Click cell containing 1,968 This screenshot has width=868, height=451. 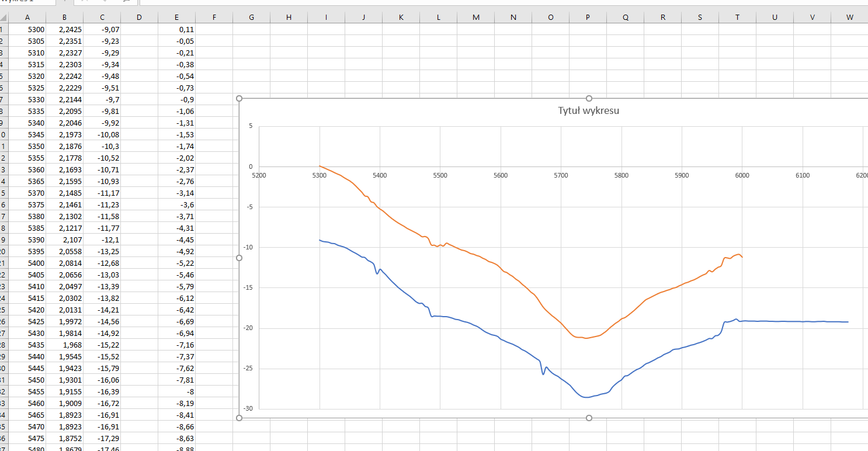pyautogui.click(x=65, y=345)
